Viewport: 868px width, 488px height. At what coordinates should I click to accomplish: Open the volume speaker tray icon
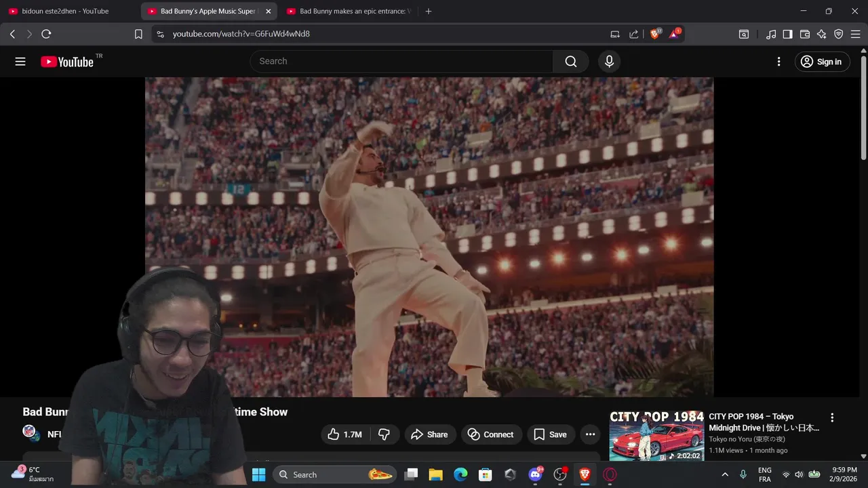799,474
